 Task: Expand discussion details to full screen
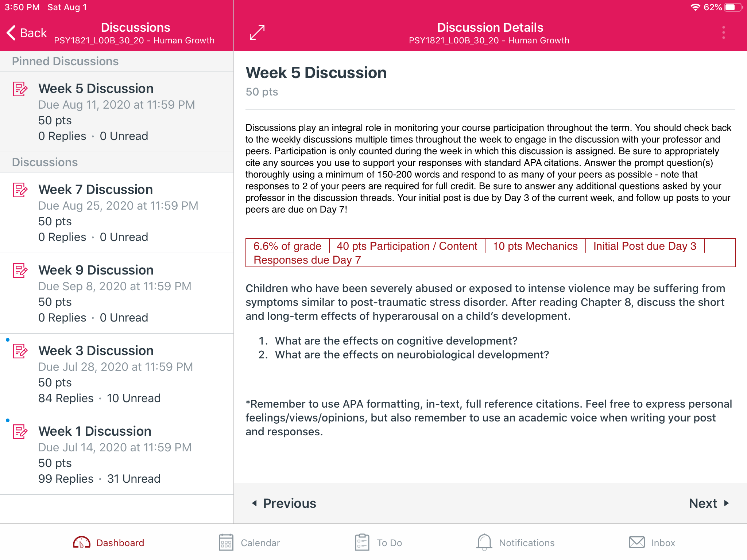(x=257, y=32)
